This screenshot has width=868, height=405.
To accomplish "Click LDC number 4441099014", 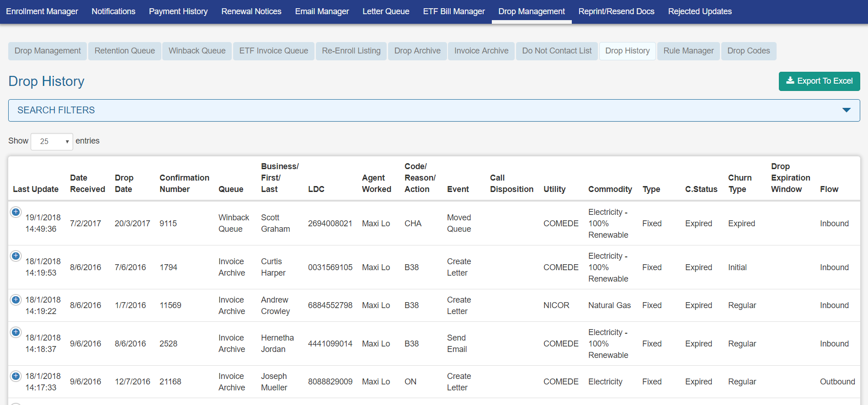I will click(x=330, y=344).
